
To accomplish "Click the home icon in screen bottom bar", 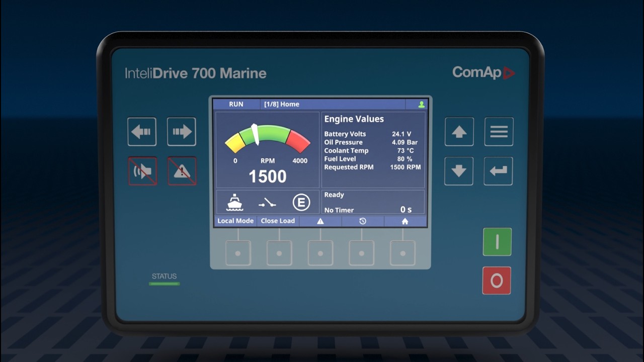I will (405, 221).
